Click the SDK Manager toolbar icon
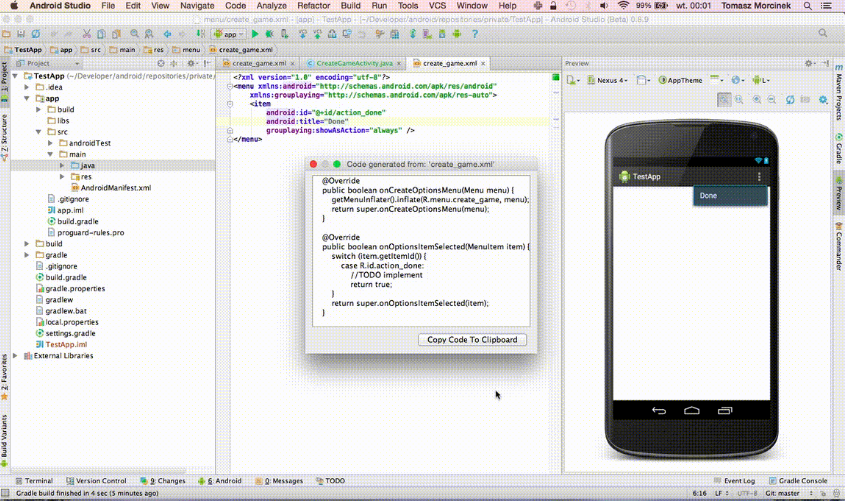Screen dimensions: 847x501 (x=442, y=34)
